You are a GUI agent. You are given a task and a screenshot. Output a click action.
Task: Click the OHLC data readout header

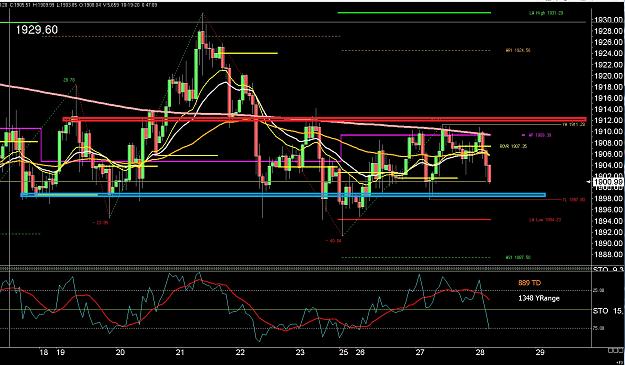(x=79, y=5)
